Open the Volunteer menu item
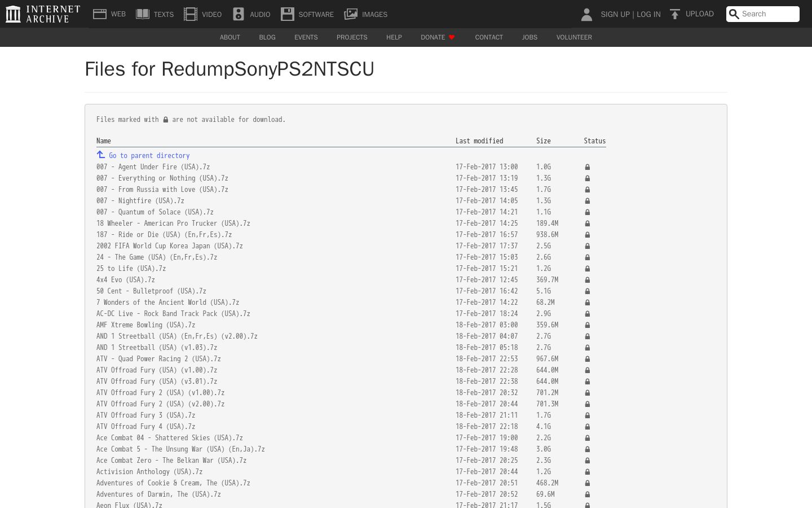Screen dimensions: 812x508 coord(574,37)
